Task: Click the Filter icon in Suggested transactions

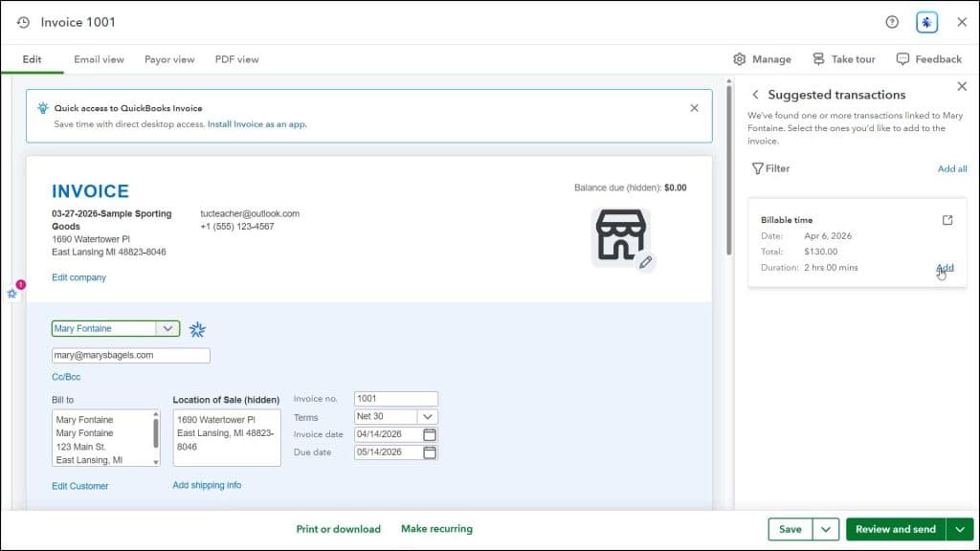Action: pos(757,168)
